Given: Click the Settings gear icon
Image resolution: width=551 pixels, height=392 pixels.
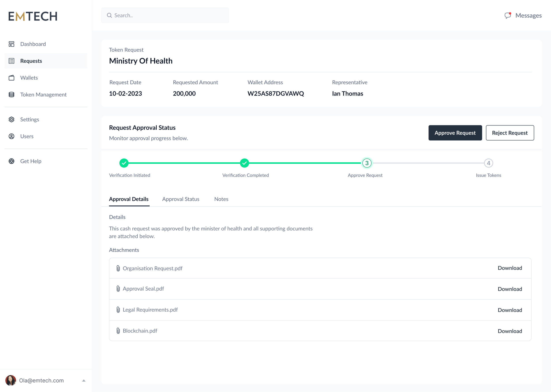Looking at the screenshot, I should [x=11, y=119].
